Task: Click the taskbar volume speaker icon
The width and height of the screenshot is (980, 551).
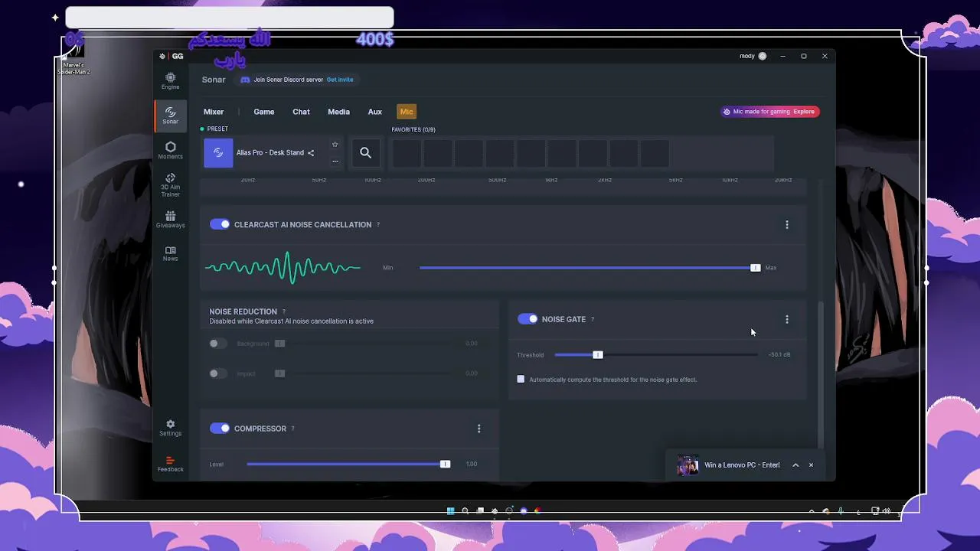Action: (x=887, y=511)
